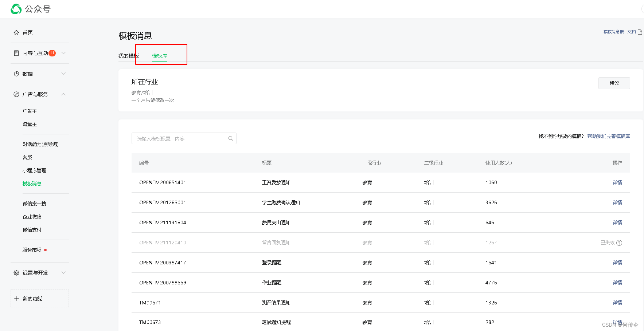Open 广告主 in the sidebar

(x=30, y=111)
